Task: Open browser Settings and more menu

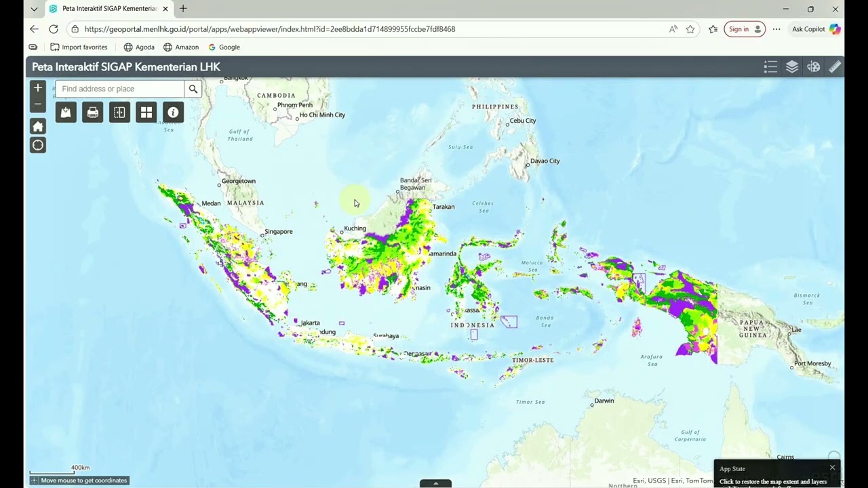Action: (776, 29)
